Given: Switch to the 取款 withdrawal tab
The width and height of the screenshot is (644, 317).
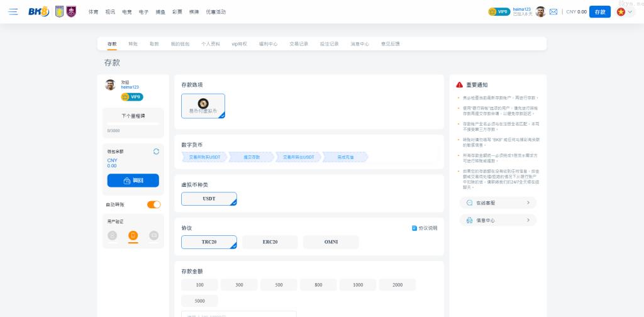Looking at the screenshot, I should coord(154,44).
